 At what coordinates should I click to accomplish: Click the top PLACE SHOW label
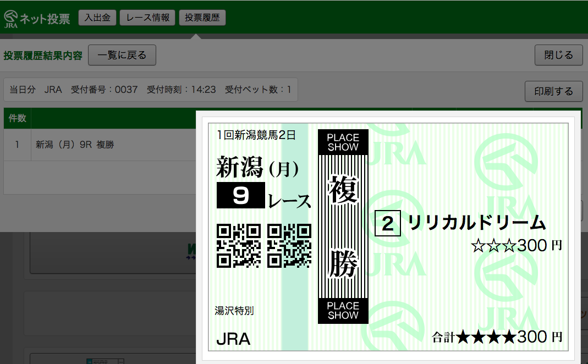343,142
